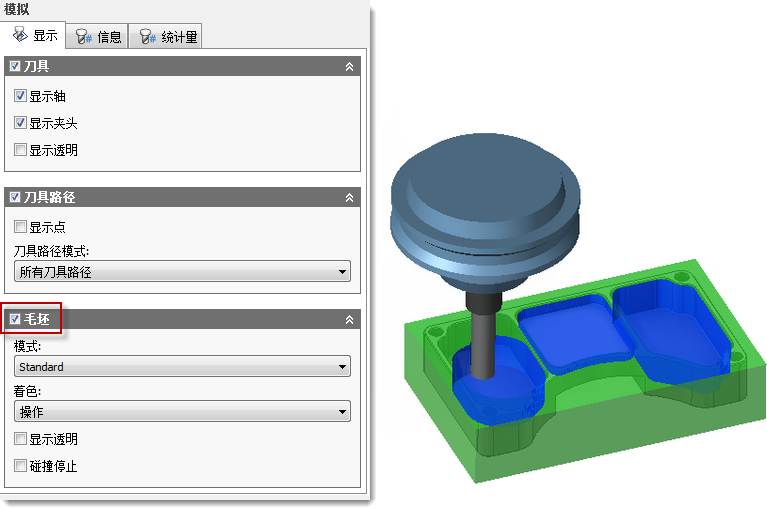
Task: Toggle the 刀具 section checkbox
Action: point(15,66)
